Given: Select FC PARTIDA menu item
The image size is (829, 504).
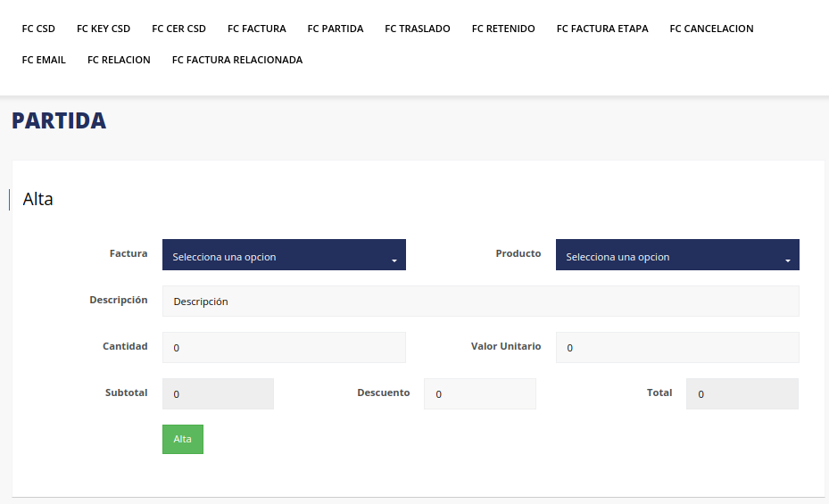Looking at the screenshot, I should coord(336,29).
